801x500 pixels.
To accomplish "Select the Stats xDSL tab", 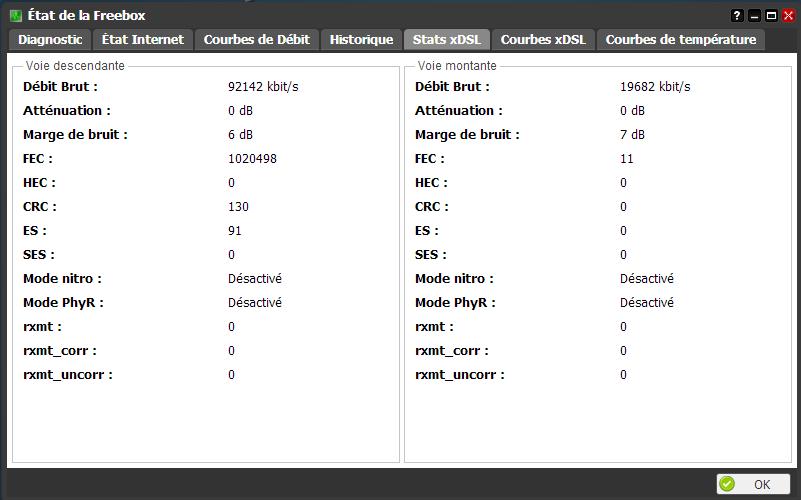I will pos(446,40).
